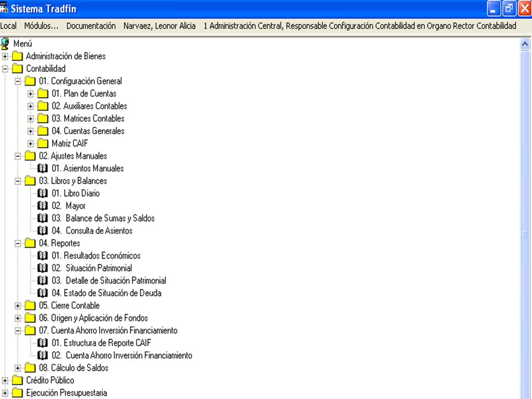Collapse 07. Cuenta Ahorro Inversión Financiamiento folder node
Screen dimensions: 532x399
(x=18, y=331)
